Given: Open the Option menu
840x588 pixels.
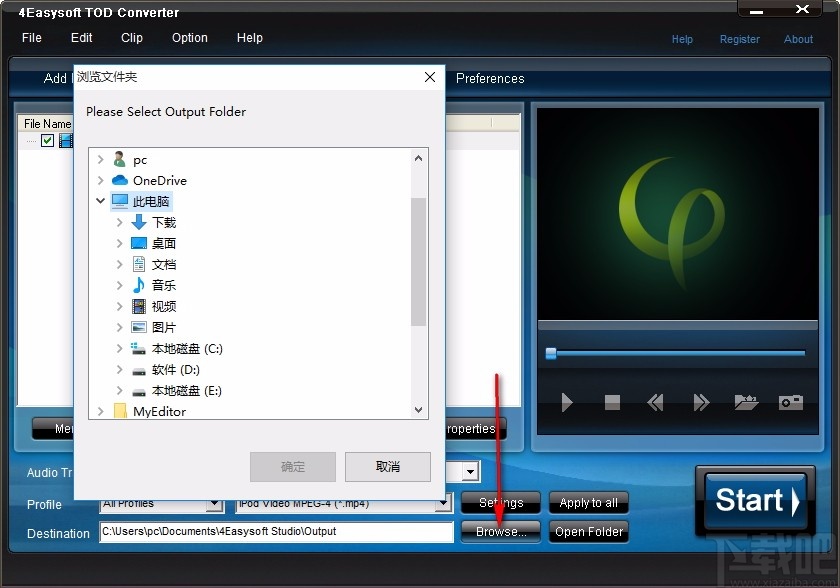Looking at the screenshot, I should (189, 38).
